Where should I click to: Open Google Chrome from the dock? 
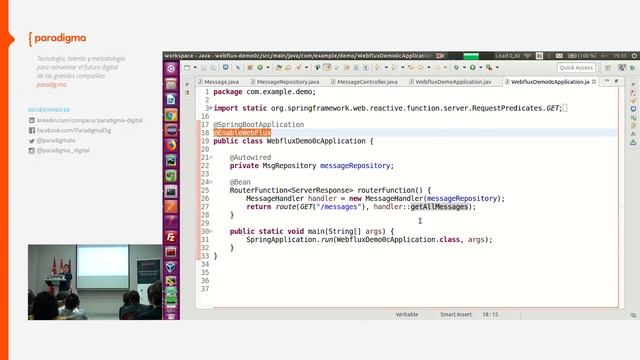tap(171, 115)
